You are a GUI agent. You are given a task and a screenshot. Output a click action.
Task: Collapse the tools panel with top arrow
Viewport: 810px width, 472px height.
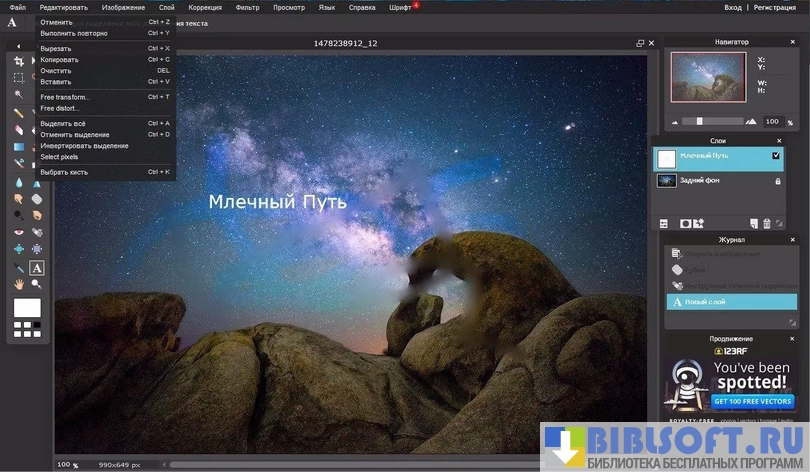(18, 46)
